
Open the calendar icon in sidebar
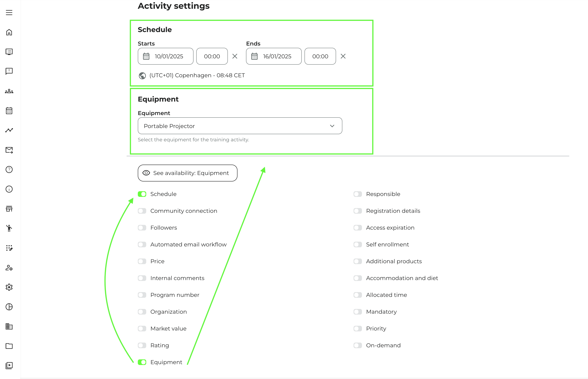click(9, 111)
